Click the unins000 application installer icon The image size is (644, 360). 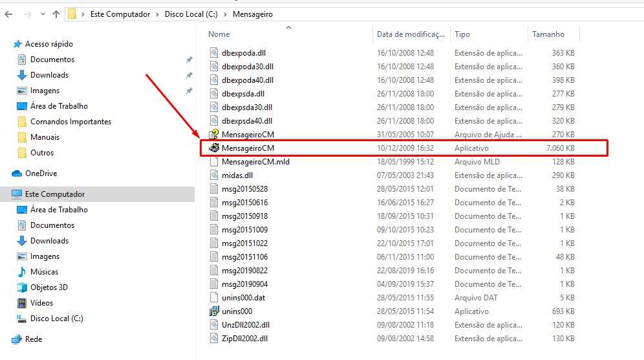(214, 311)
